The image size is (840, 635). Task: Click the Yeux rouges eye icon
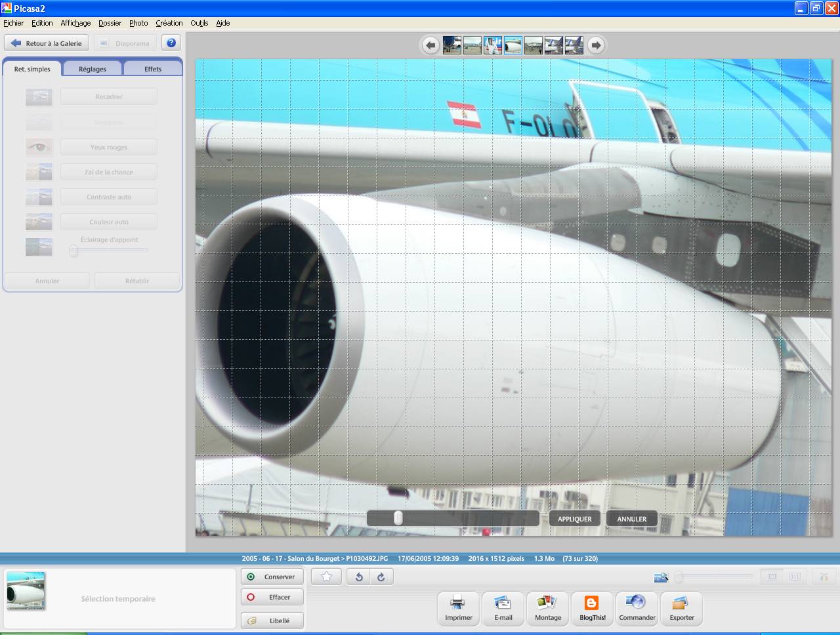click(x=39, y=147)
